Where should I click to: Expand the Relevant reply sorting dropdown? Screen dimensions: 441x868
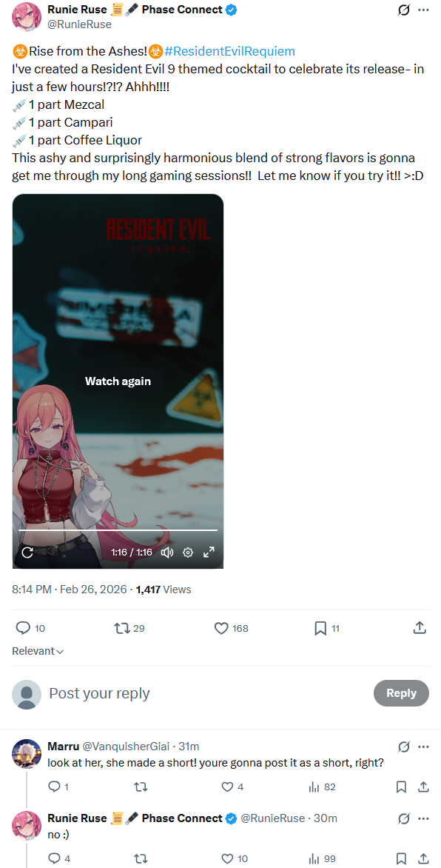coord(38,652)
